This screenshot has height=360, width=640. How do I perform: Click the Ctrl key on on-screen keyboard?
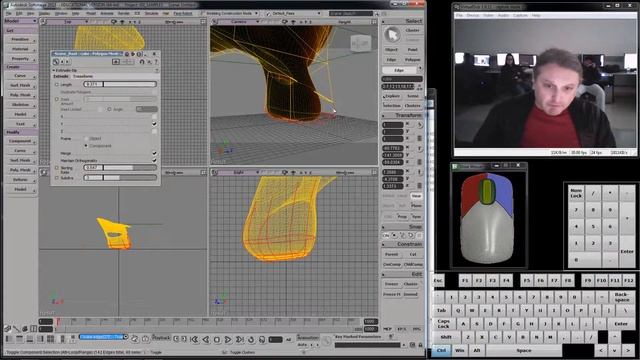coord(442,351)
